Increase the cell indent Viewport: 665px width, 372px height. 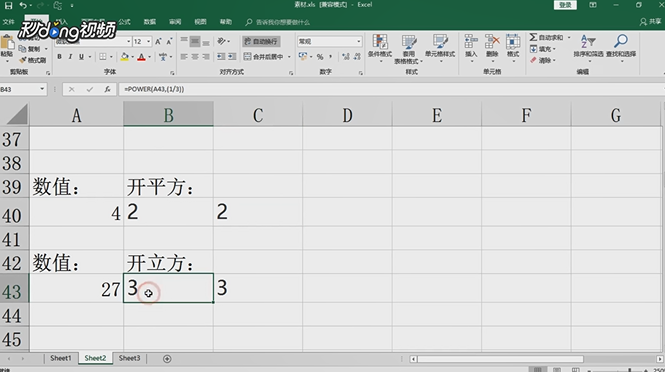pyautogui.click(x=232, y=56)
